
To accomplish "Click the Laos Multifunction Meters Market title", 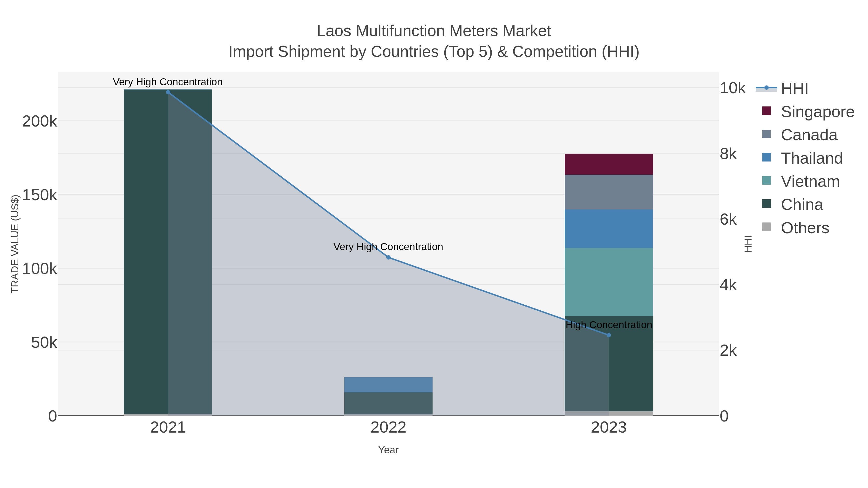I will coord(434,31).
